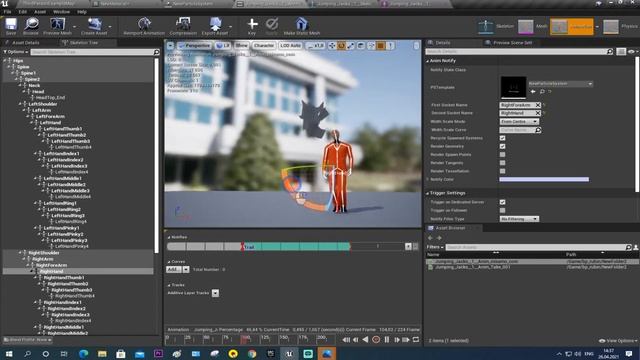Image resolution: width=640 pixels, height=360 pixels.
Task: Clear the First Socket Name X icon
Action: [538, 105]
